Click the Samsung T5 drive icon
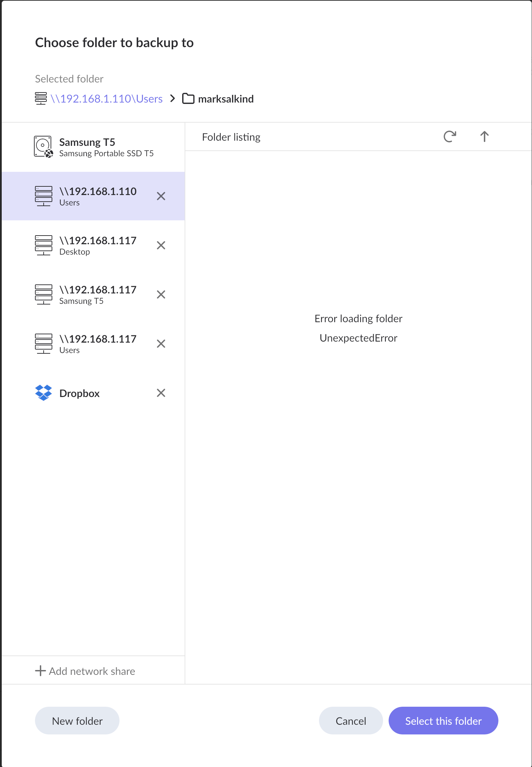Viewport: 532px width, 767px height. tap(44, 147)
